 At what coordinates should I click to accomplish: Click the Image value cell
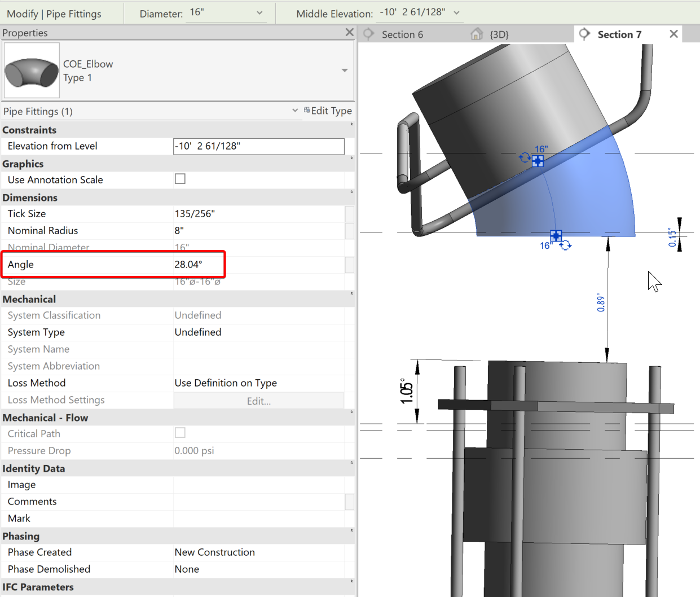point(259,485)
